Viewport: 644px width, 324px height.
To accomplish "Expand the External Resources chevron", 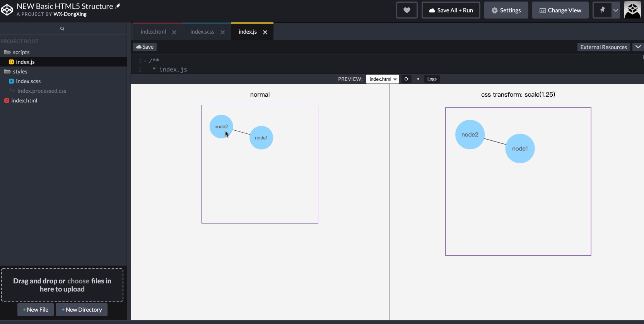I will 638,47.
